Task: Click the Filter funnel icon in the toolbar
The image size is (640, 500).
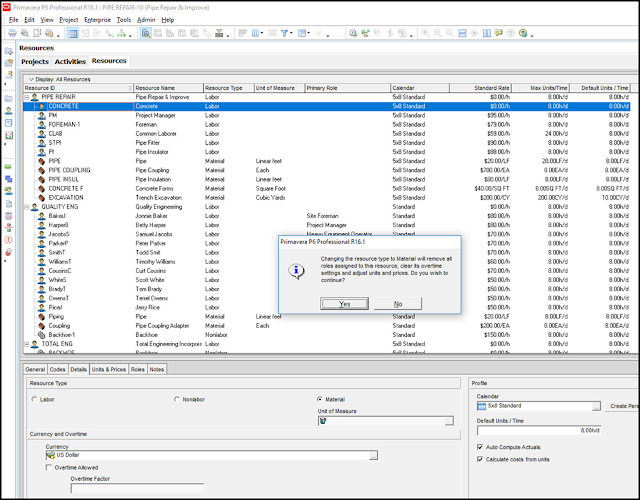Action: 284,33
